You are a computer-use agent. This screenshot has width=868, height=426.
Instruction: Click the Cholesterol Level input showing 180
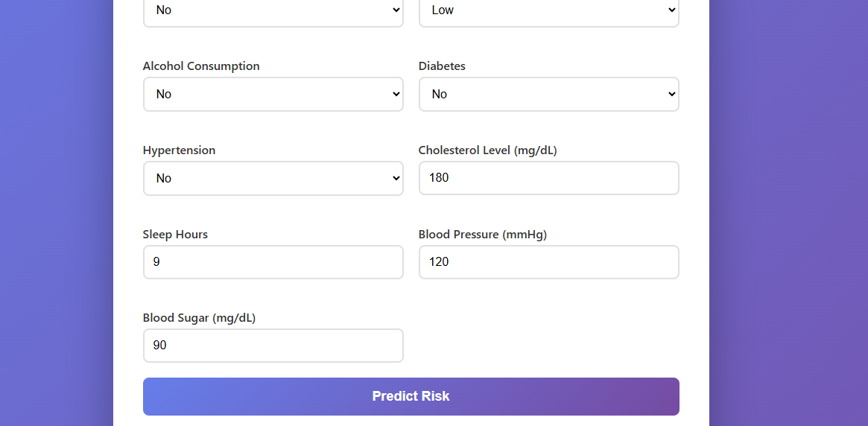tap(548, 179)
